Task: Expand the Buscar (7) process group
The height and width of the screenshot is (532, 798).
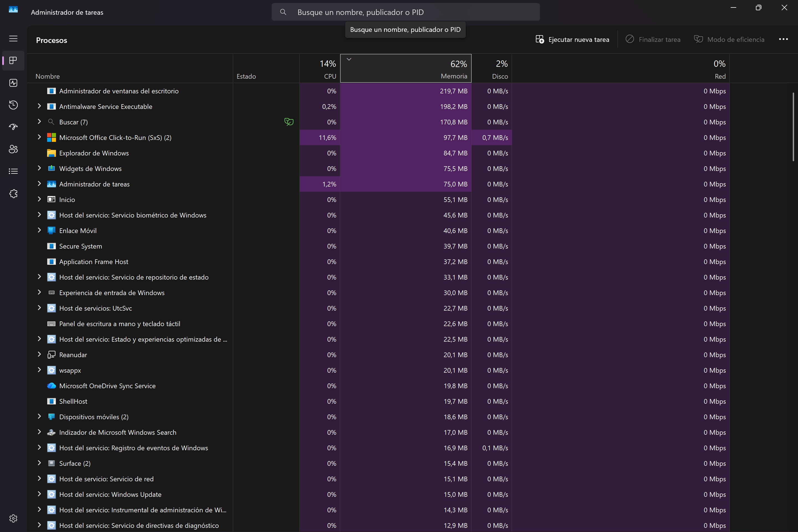Action: [x=39, y=122]
